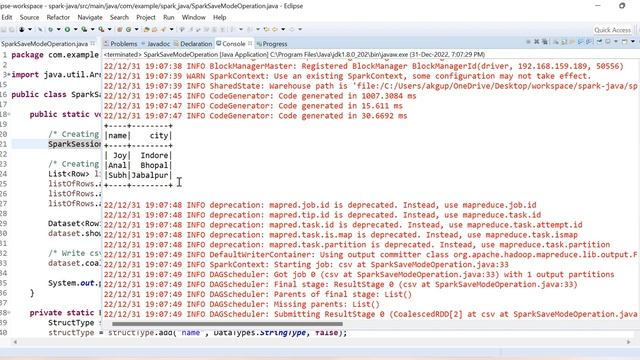Click the editor scrollbar right arrow
The image size is (640, 360).
point(628,342)
